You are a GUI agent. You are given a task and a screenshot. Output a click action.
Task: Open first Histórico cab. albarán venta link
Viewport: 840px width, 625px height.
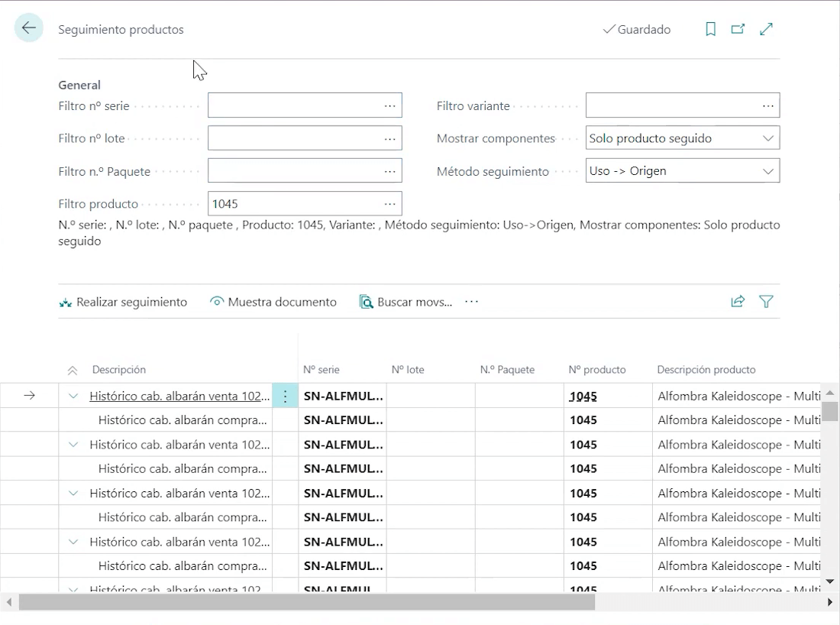pos(179,396)
